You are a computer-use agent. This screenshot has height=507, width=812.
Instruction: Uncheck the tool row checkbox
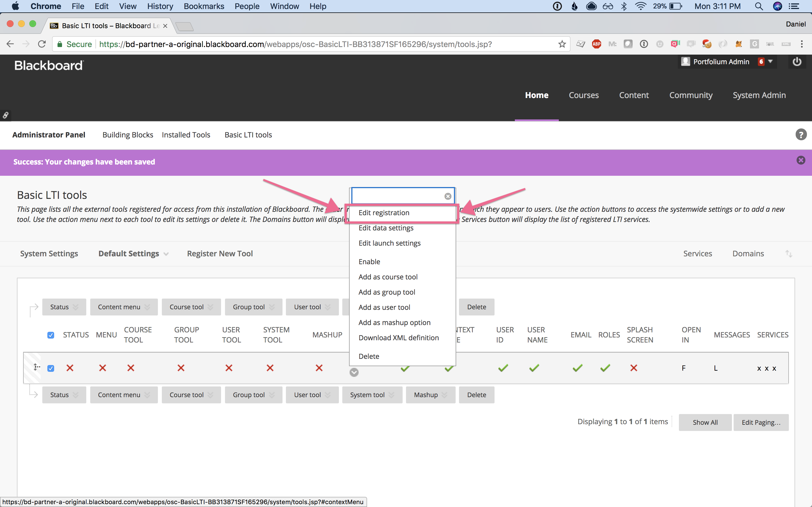coord(51,368)
